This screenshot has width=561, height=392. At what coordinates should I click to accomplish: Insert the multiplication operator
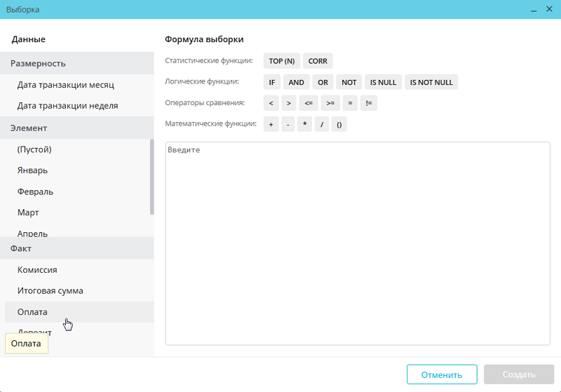(304, 124)
